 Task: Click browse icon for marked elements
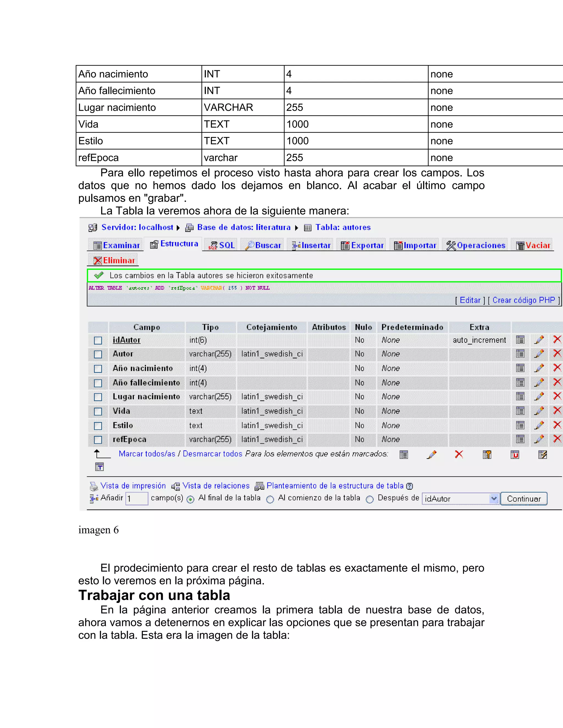pos(404,455)
